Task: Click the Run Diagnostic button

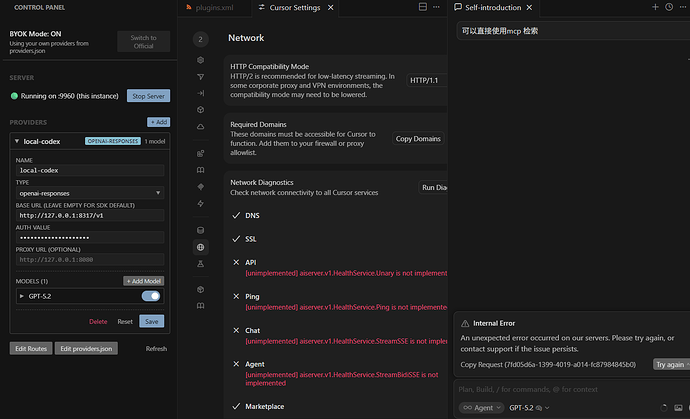Action: 433,187
